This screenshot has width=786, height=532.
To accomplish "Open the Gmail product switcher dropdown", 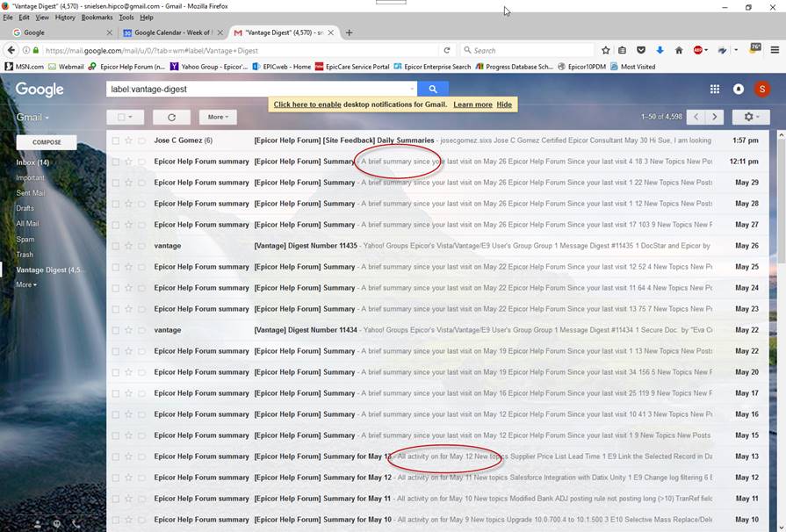I will pyautogui.click(x=32, y=118).
